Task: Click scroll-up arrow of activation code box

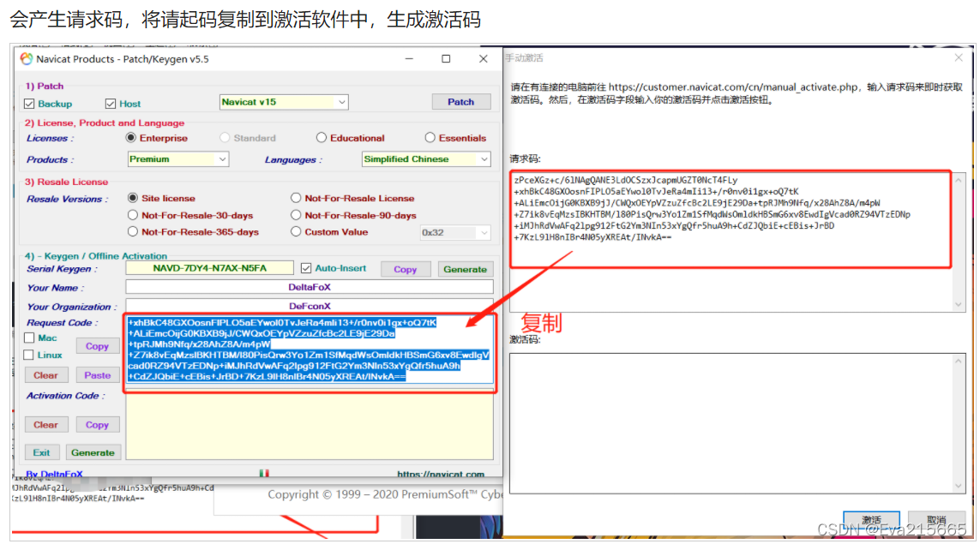Action: click(958, 361)
